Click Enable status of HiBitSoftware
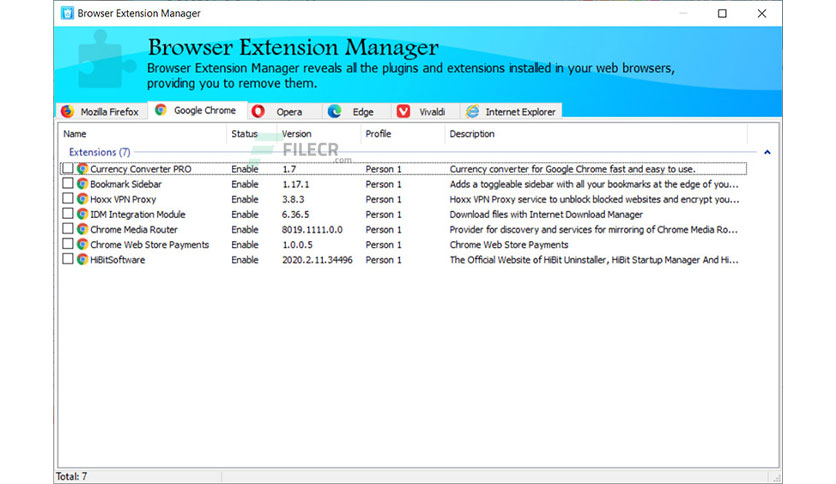The width and height of the screenshot is (836, 484). (x=245, y=260)
